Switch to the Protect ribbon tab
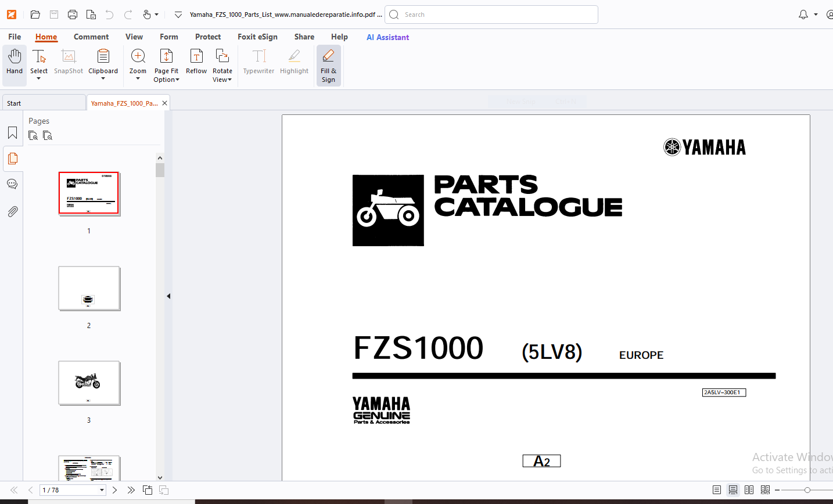This screenshot has height=504, width=833. click(x=208, y=37)
